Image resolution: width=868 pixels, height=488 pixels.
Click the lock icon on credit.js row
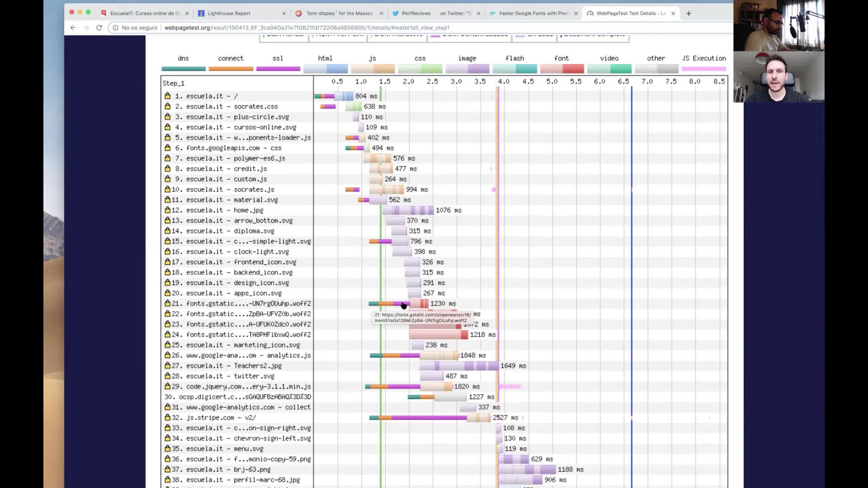coord(168,169)
